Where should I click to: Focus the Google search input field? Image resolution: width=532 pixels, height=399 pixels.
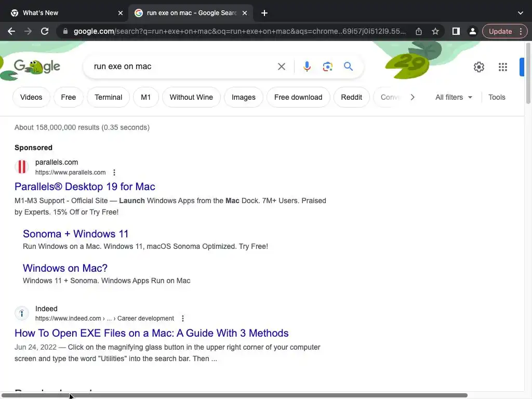pyautogui.click(x=183, y=66)
